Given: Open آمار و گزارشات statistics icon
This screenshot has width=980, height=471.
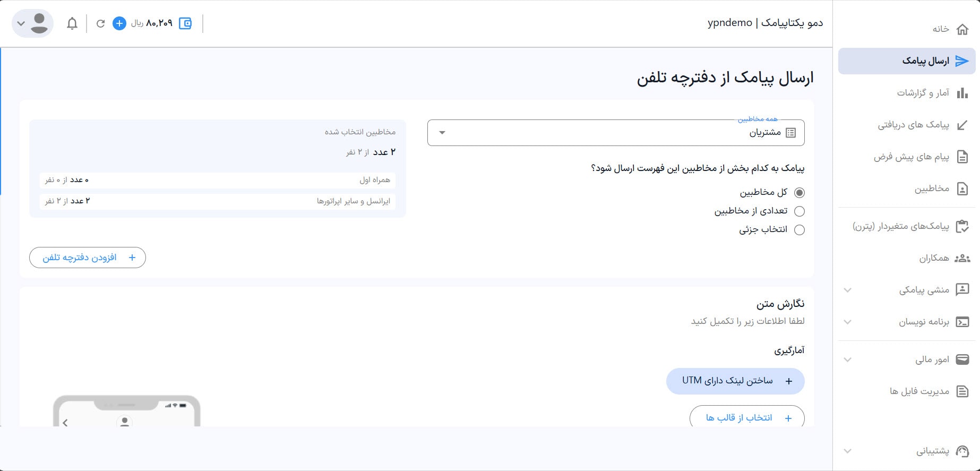Looking at the screenshot, I should (962, 93).
